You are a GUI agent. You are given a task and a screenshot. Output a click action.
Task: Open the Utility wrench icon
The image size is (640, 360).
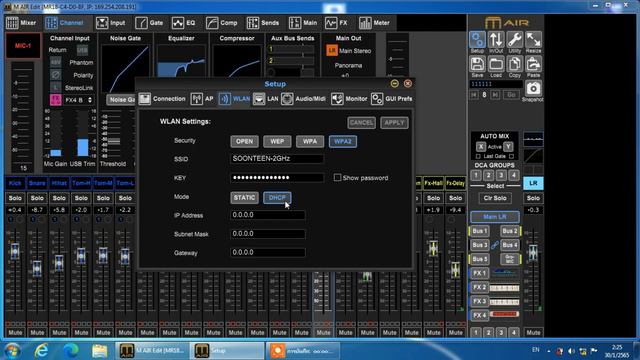point(515,40)
